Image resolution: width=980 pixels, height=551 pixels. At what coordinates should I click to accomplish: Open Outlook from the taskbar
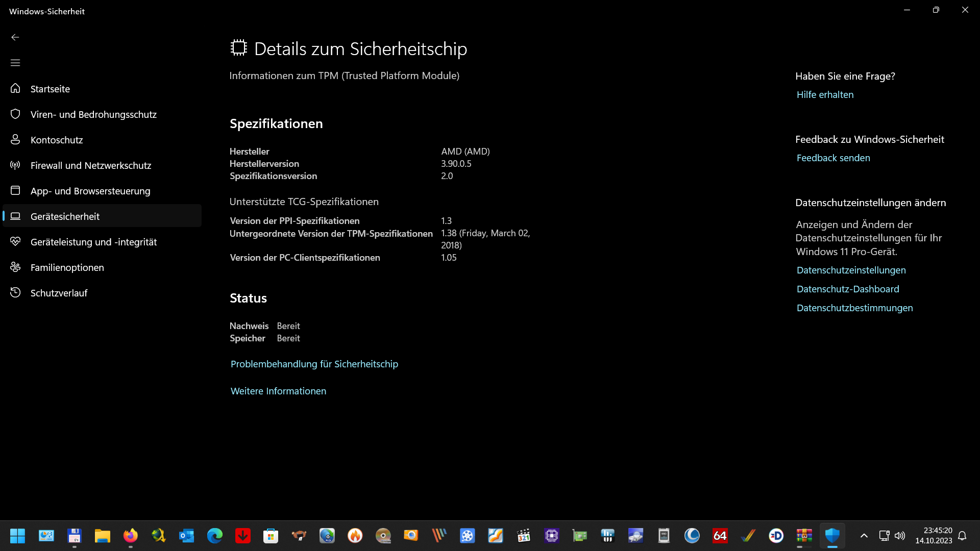tap(186, 536)
